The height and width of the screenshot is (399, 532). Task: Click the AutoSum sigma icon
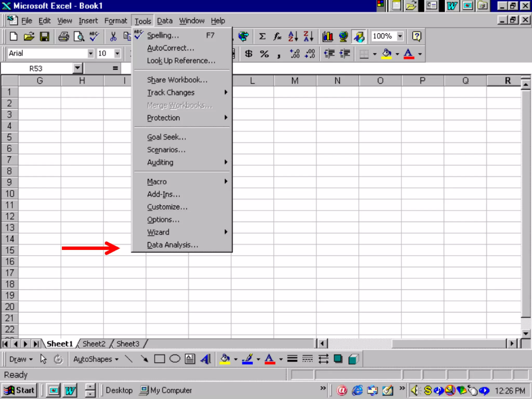point(262,36)
